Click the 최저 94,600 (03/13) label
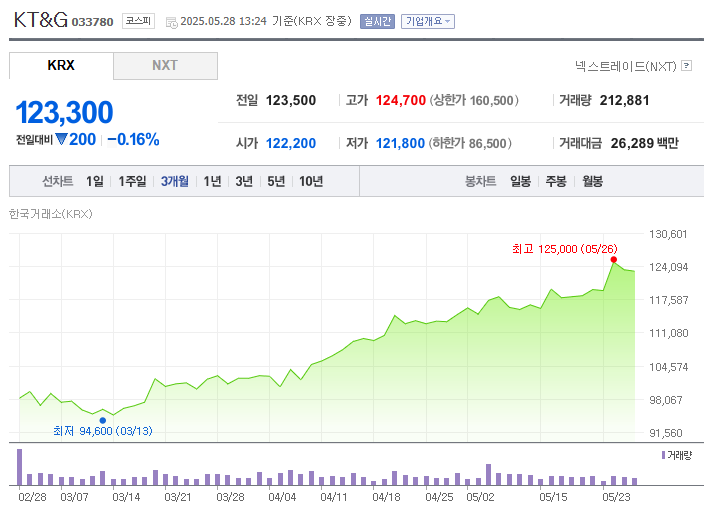This screenshot has height=523, width=704. [103, 431]
